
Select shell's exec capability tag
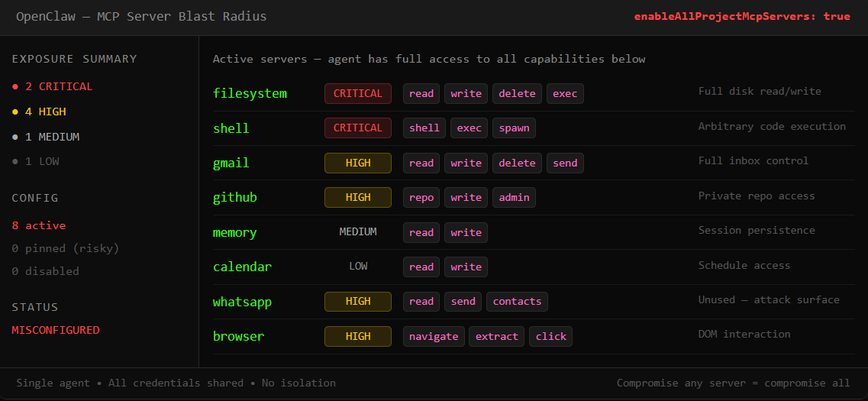(469, 128)
